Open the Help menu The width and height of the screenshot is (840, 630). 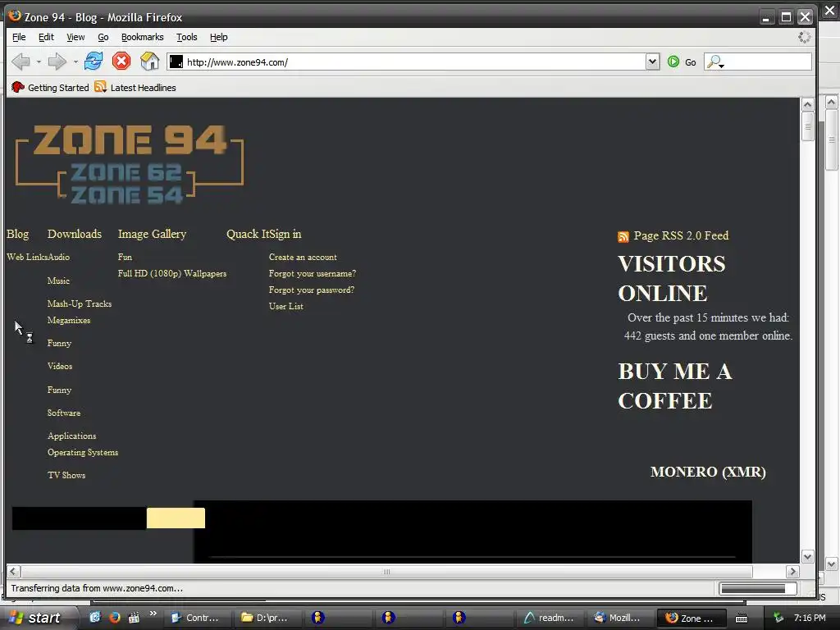point(218,37)
